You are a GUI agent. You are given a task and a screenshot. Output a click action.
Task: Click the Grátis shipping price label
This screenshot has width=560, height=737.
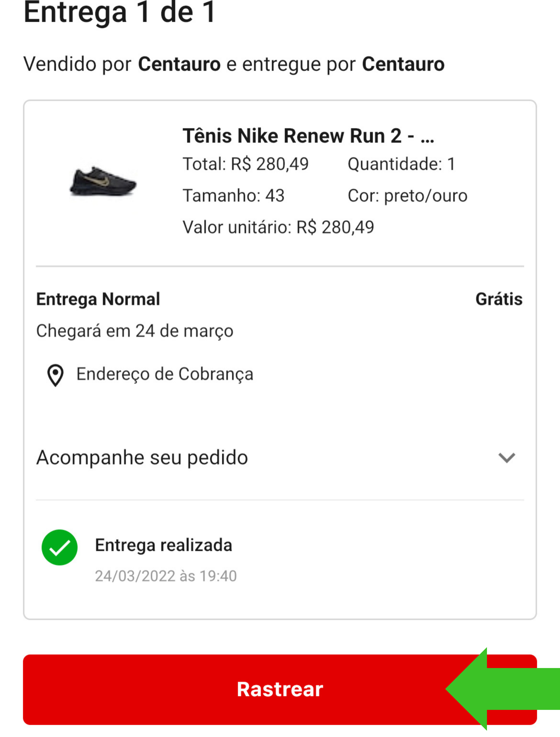coord(499,299)
